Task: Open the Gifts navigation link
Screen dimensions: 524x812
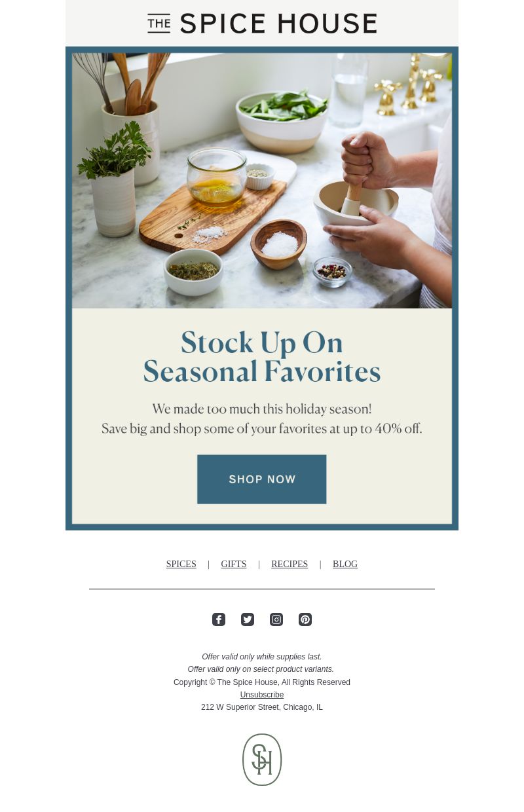Action: click(x=234, y=564)
